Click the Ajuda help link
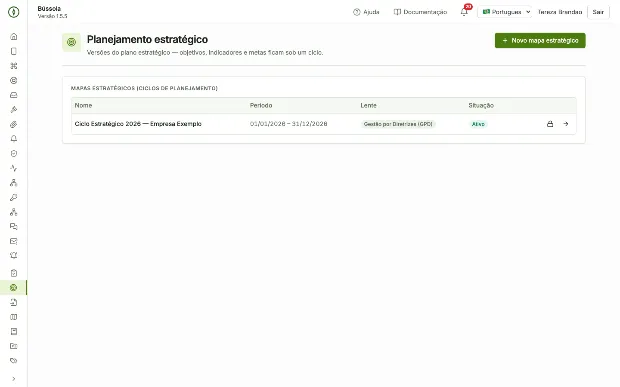 pyautogui.click(x=366, y=12)
